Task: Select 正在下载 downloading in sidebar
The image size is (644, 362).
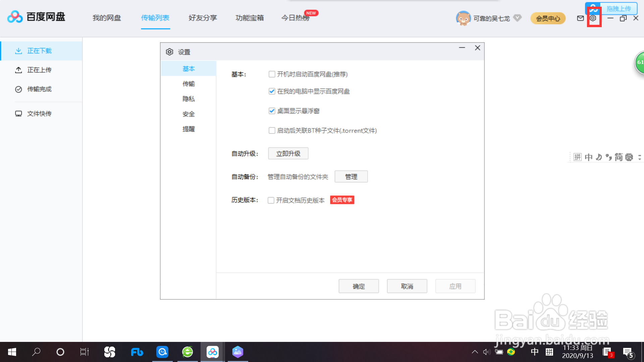Action: pyautogui.click(x=39, y=51)
